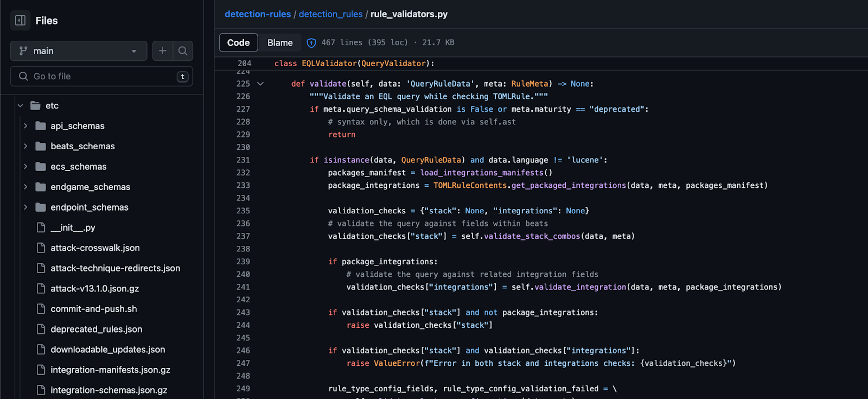
Task: Click the beats_schemas folder icon
Action: (x=41, y=146)
